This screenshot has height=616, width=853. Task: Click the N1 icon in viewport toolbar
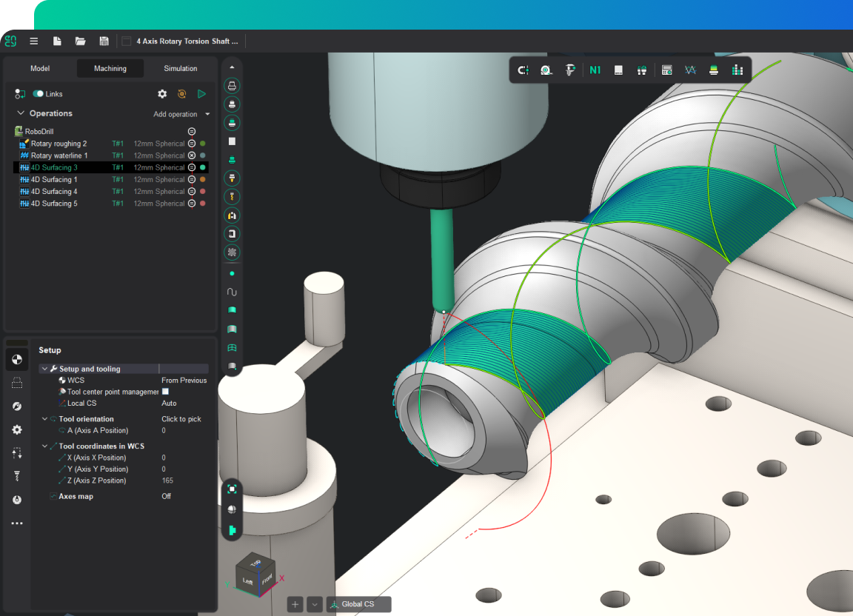click(x=595, y=70)
